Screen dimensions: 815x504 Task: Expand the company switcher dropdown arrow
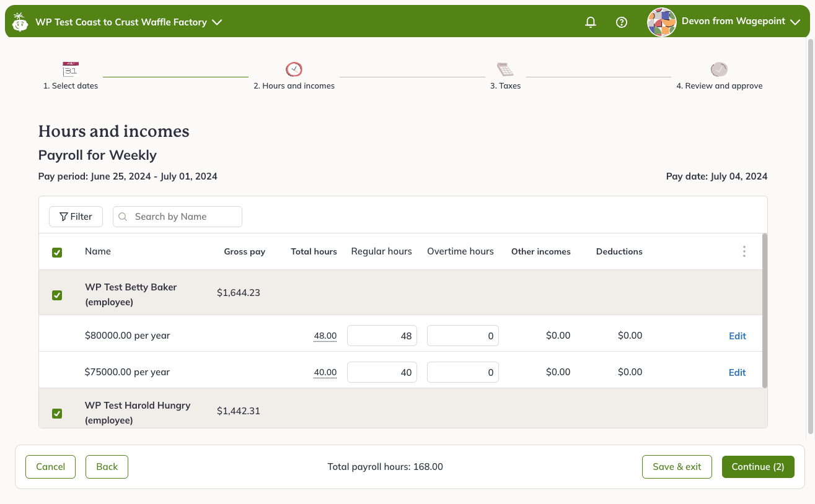[217, 22]
